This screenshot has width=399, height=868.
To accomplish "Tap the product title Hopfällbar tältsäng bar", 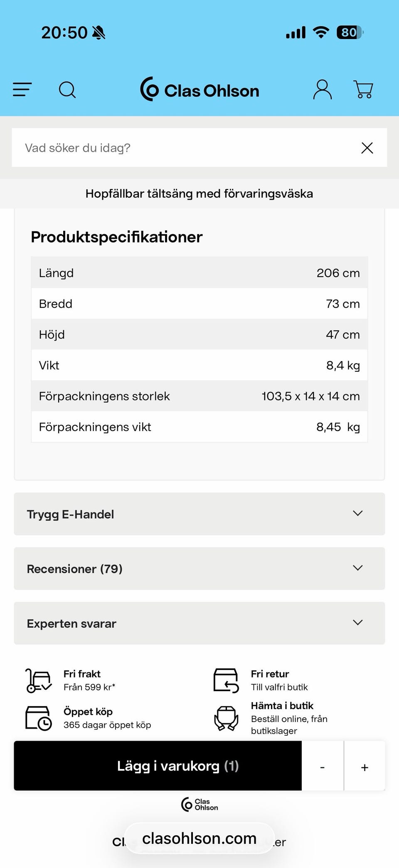I will point(199,193).
